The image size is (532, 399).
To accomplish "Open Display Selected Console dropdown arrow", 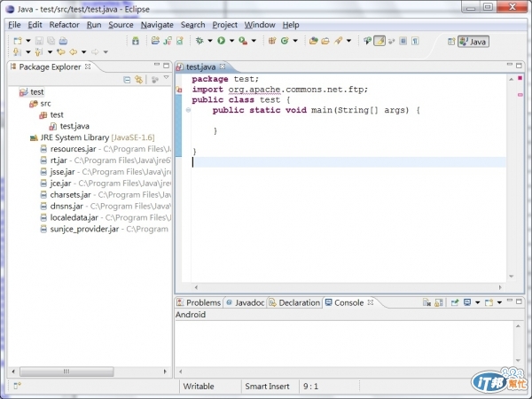I will 477,302.
